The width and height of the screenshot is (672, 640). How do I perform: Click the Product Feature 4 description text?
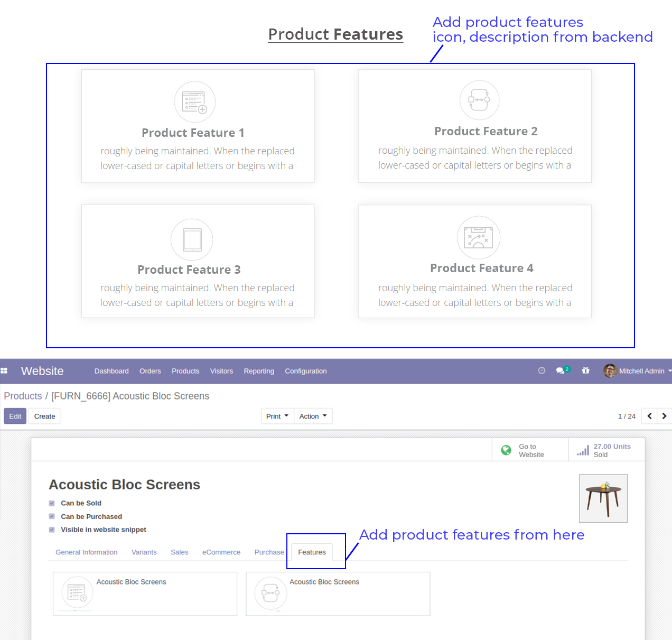pyautogui.click(x=475, y=295)
